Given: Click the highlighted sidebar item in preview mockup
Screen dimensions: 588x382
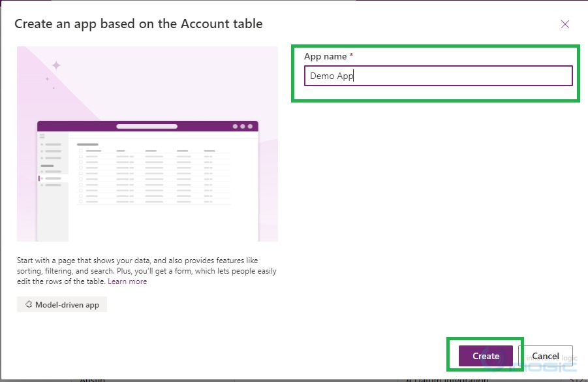Looking at the screenshot, I should 54,178.
